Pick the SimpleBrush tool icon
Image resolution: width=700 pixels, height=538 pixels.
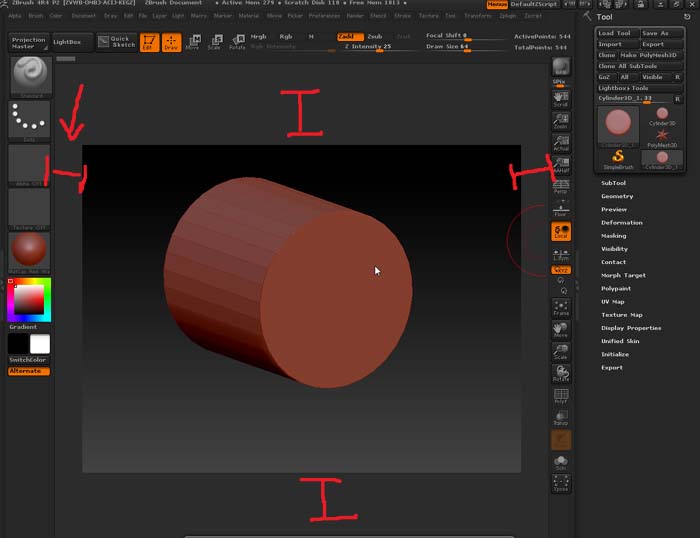(x=619, y=158)
